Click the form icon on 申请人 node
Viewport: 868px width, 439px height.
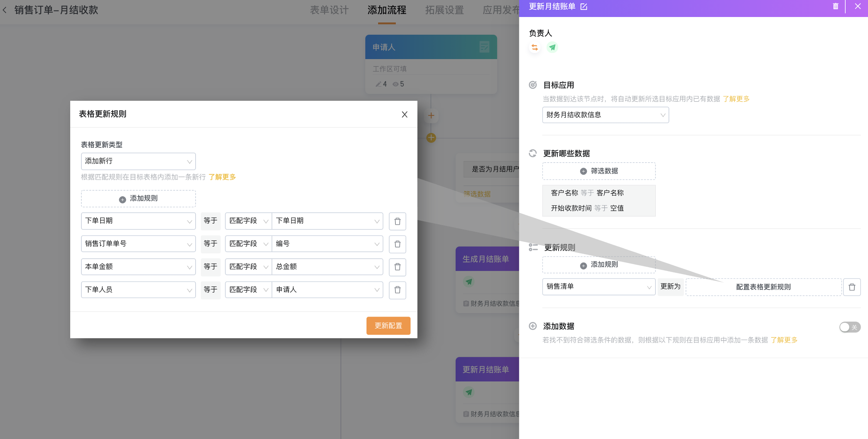485,47
